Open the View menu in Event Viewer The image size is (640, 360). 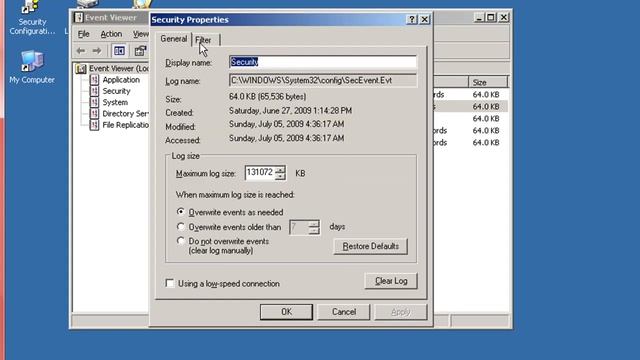(140, 34)
